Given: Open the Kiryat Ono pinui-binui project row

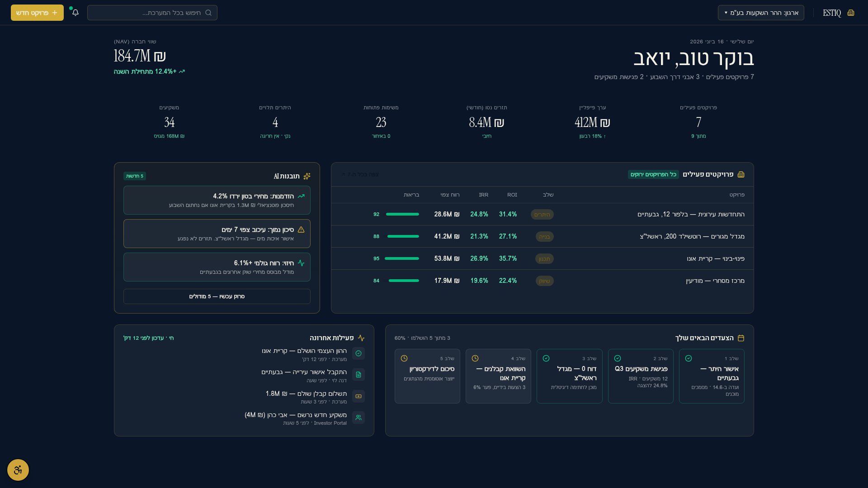Looking at the screenshot, I should 542,258.
